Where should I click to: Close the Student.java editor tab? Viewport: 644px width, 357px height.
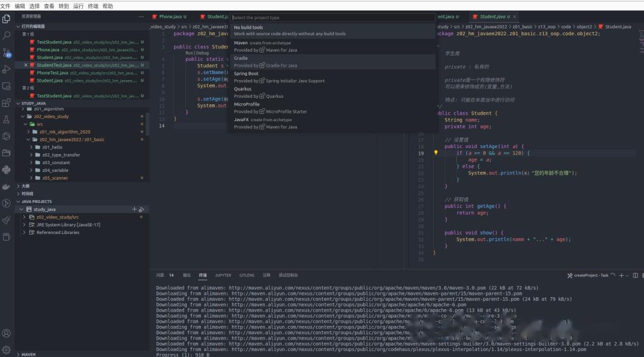pos(514,17)
